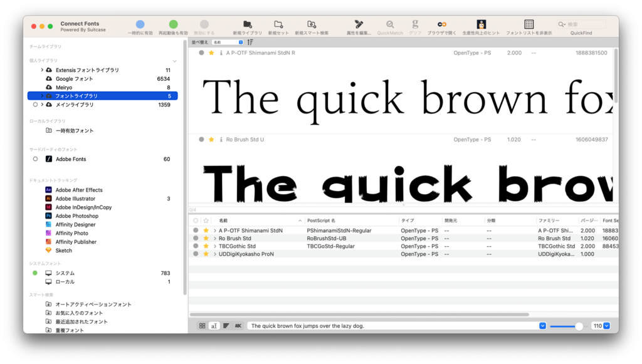Viewport: 642px width, 364px height.
Task: Click font list horizontal scrollbar
Action: click(x=359, y=315)
